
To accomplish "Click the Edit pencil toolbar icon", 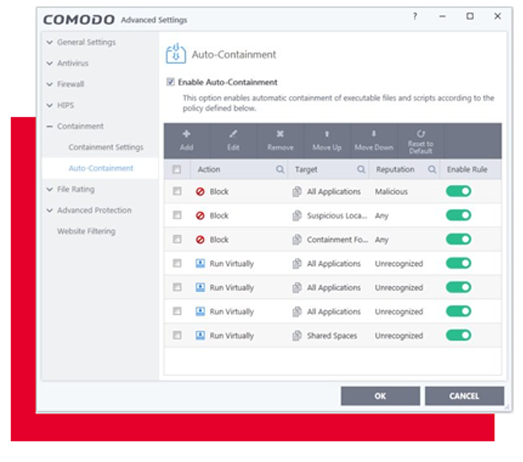I will point(233,134).
